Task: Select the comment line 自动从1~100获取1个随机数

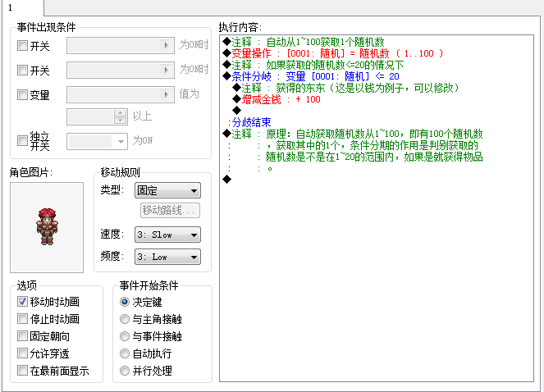Action: point(304,42)
